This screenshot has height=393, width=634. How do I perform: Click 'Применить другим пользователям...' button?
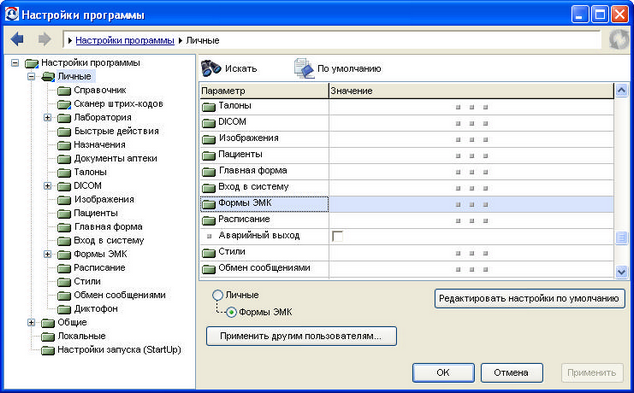(x=301, y=336)
